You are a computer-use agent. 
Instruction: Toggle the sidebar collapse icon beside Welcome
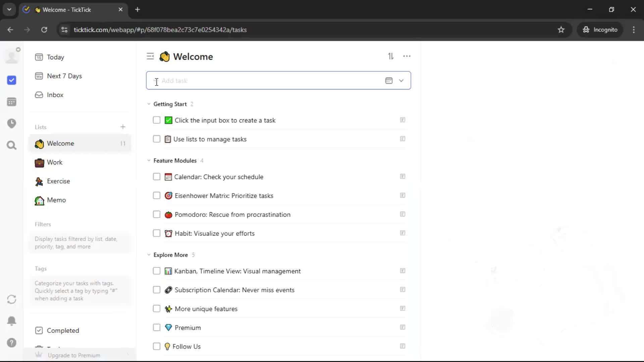[x=150, y=56]
